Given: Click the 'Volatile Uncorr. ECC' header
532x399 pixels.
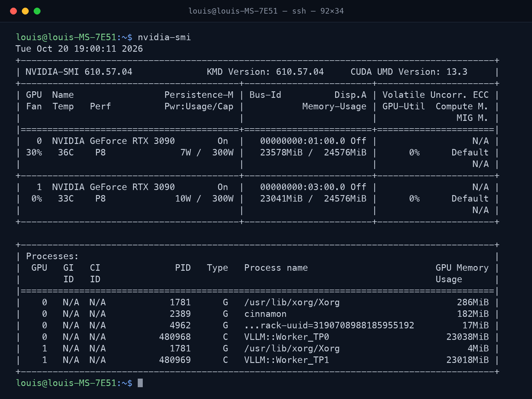Looking at the screenshot, I should pyautogui.click(x=435, y=95).
